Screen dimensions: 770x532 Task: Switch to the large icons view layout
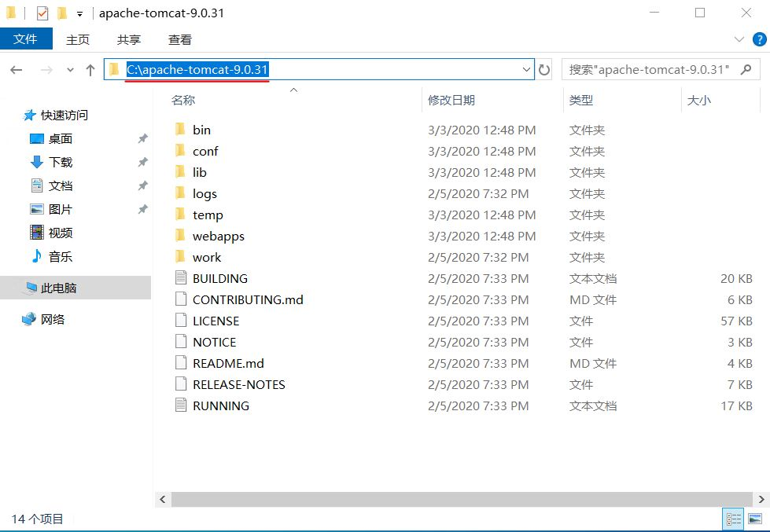(x=755, y=519)
